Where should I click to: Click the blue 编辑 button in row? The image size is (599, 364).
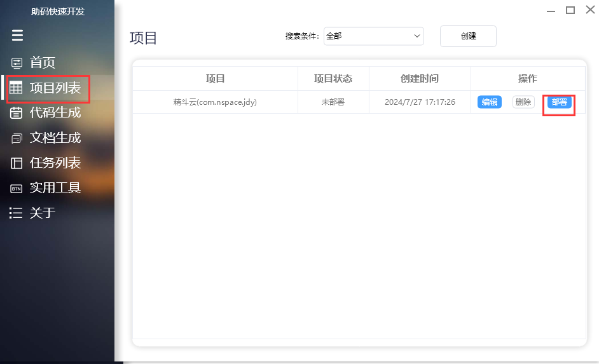[489, 102]
